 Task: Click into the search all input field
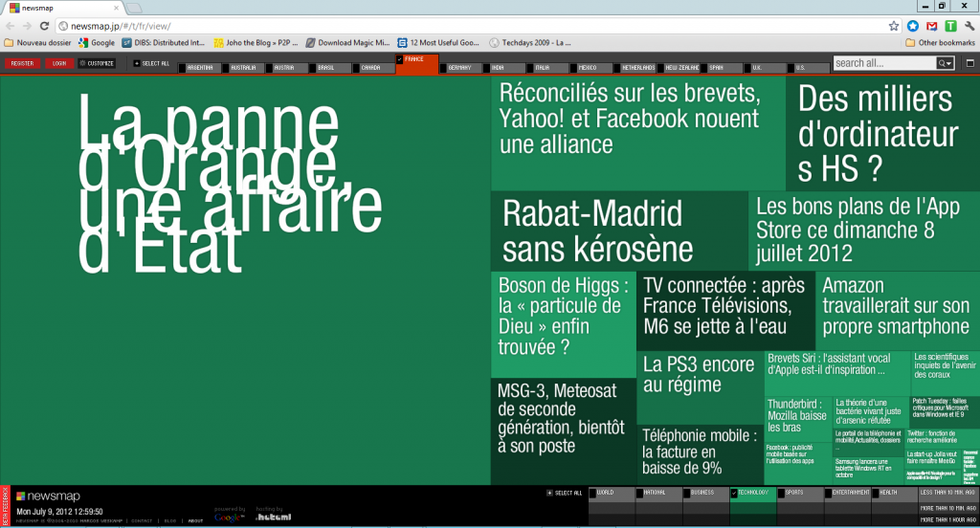(885, 63)
